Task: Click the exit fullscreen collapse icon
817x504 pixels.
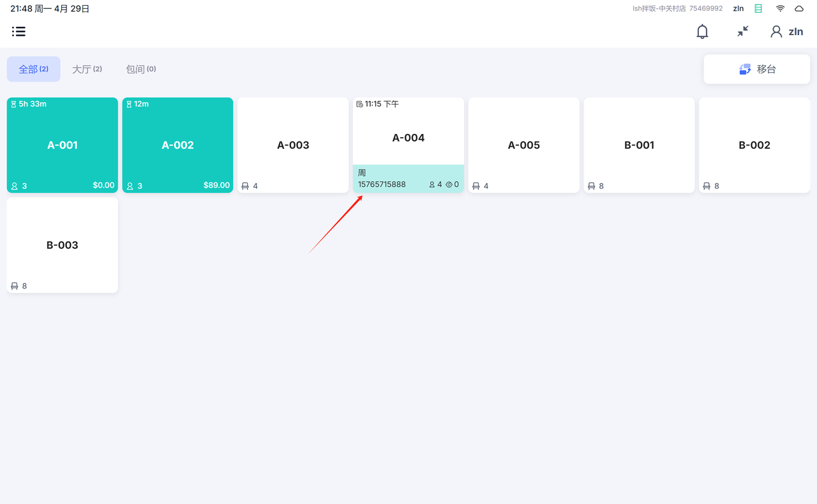Action: point(743,31)
